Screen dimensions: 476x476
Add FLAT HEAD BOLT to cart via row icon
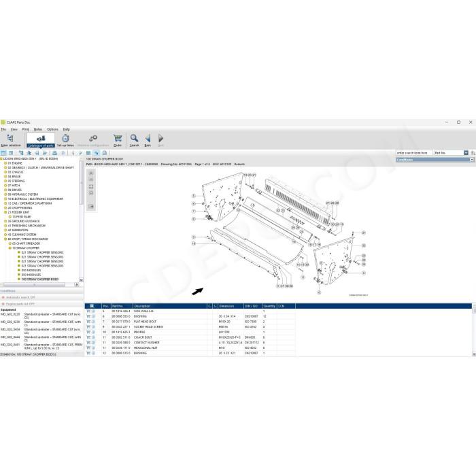point(88,322)
